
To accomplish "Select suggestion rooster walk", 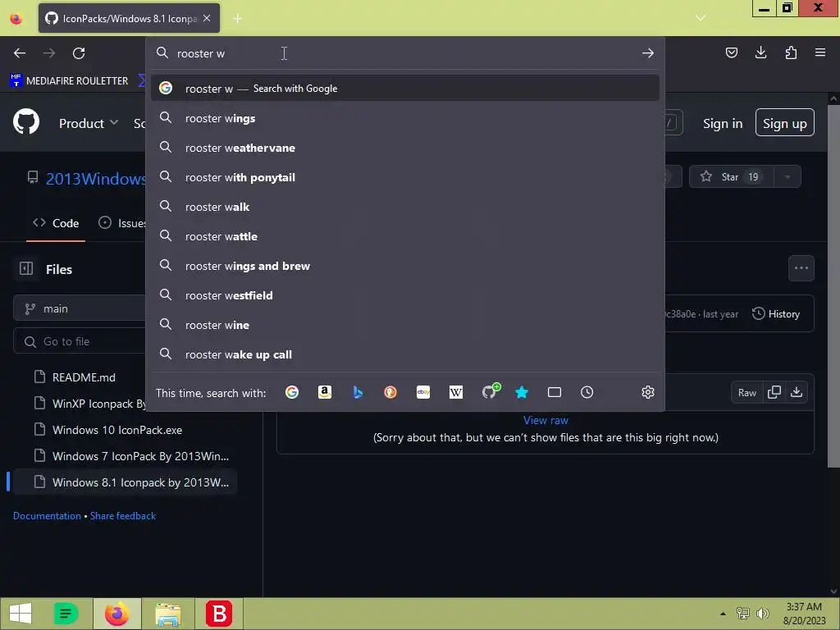I will click(404, 207).
